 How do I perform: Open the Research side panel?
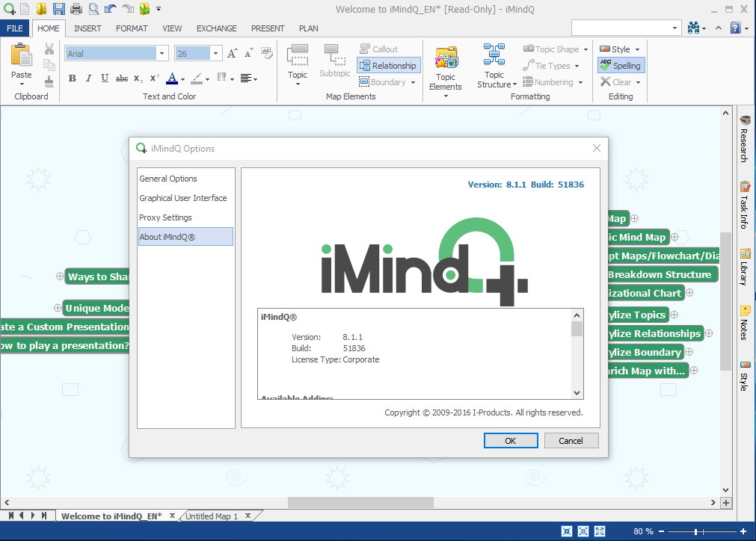pyautogui.click(x=745, y=139)
